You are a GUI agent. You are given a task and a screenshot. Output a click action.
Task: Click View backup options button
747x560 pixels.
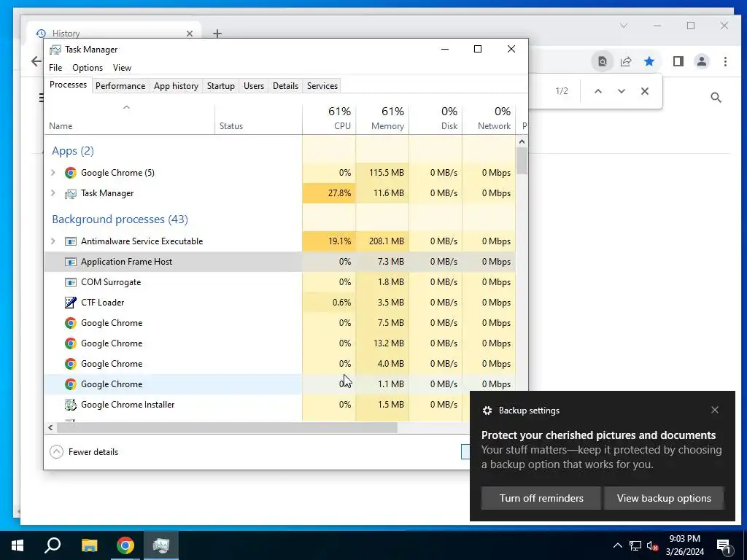coord(664,498)
